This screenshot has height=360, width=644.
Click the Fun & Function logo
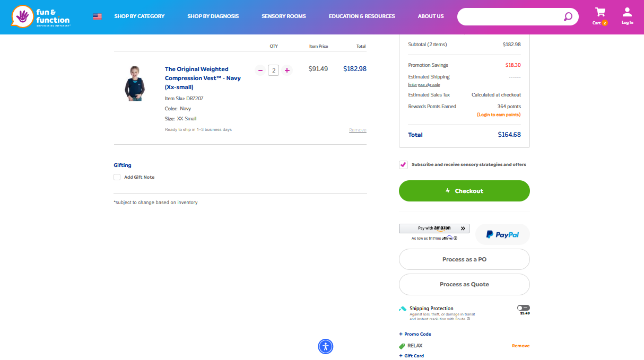point(40,16)
